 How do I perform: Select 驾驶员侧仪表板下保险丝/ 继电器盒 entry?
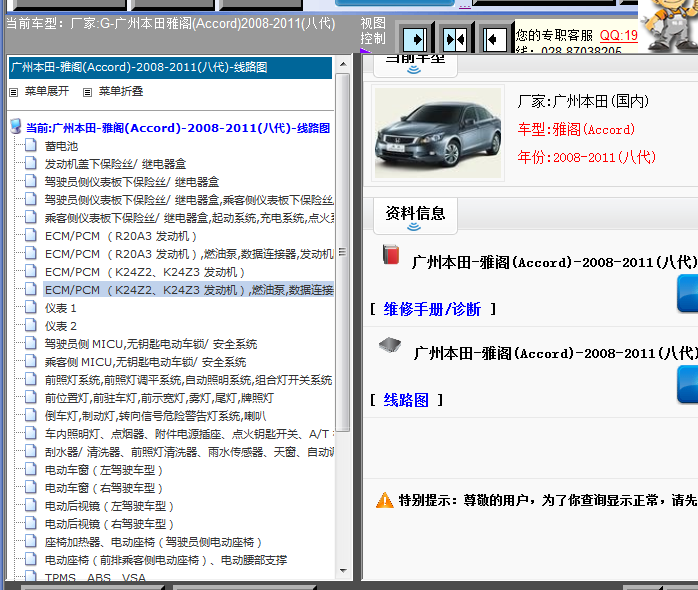(132, 182)
